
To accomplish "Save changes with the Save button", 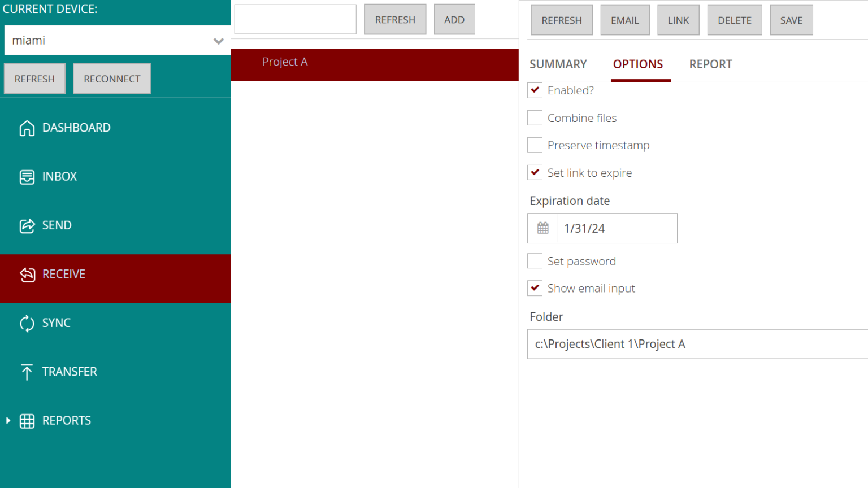I will (x=791, y=19).
